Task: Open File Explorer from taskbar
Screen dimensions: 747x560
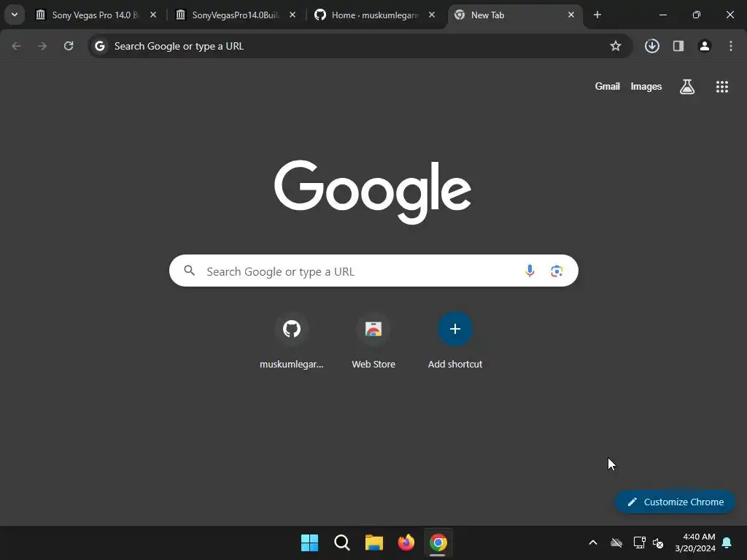Action: coord(374,542)
